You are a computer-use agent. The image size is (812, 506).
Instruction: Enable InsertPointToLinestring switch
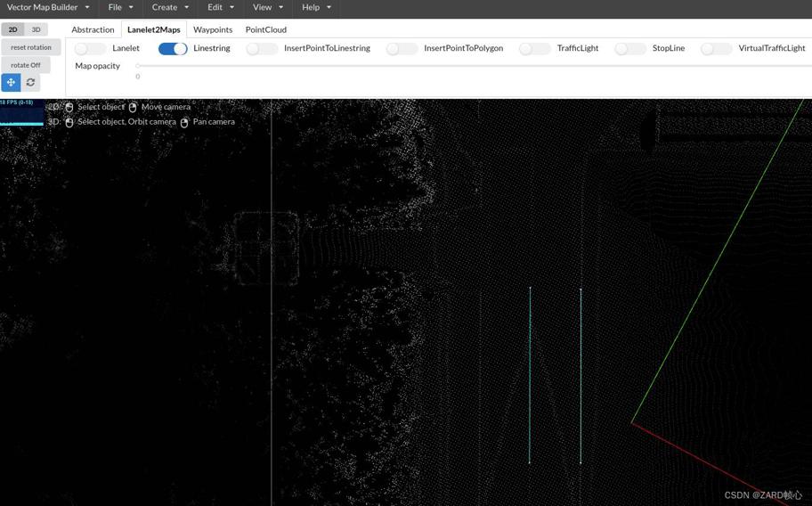tap(262, 48)
